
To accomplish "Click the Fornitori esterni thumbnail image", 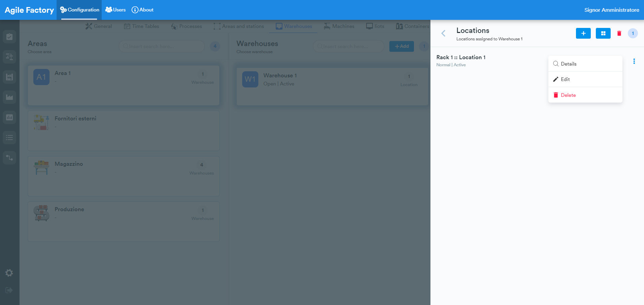I will (x=41, y=122).
